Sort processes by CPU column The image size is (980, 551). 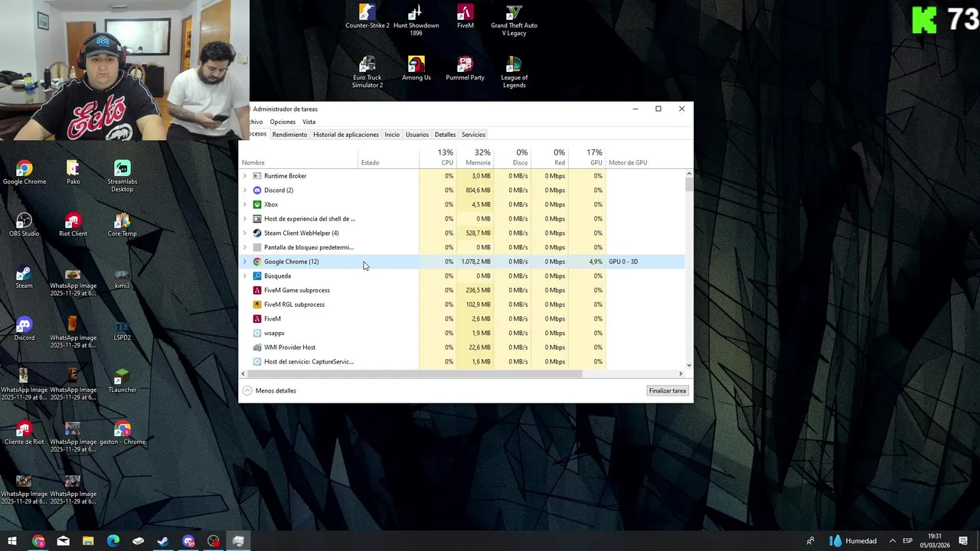coord(438,157)
